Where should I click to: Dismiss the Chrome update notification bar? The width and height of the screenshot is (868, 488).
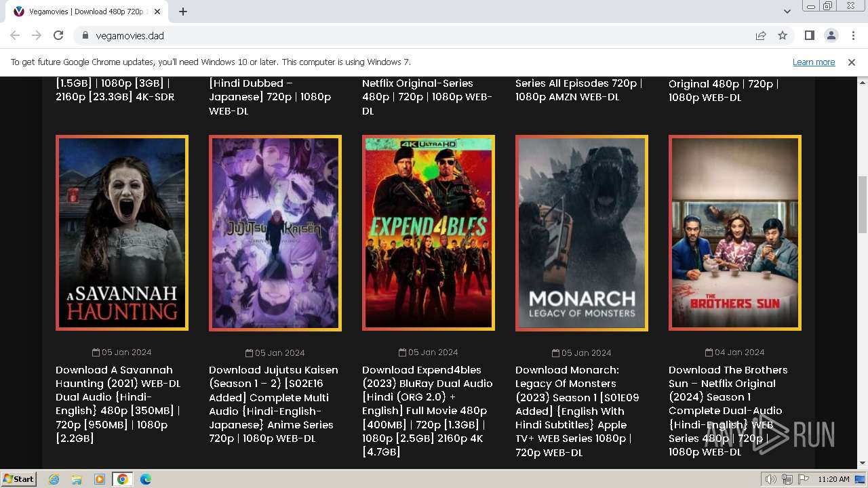[x=852, y=62]
